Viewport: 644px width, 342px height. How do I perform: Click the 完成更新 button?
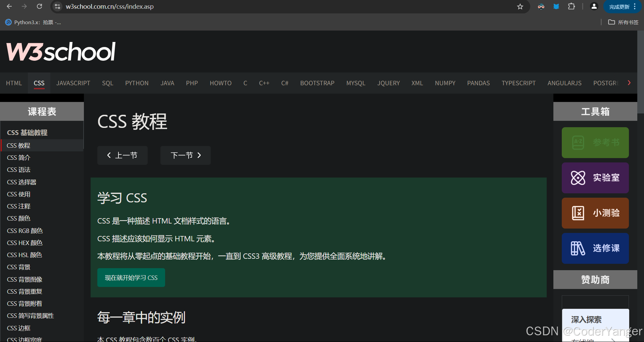click(x=619, y=7)
